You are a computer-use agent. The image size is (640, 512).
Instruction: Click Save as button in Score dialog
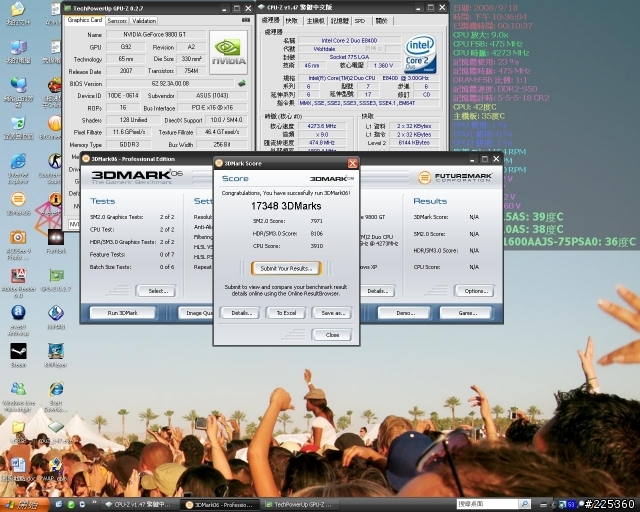[332, 313]
